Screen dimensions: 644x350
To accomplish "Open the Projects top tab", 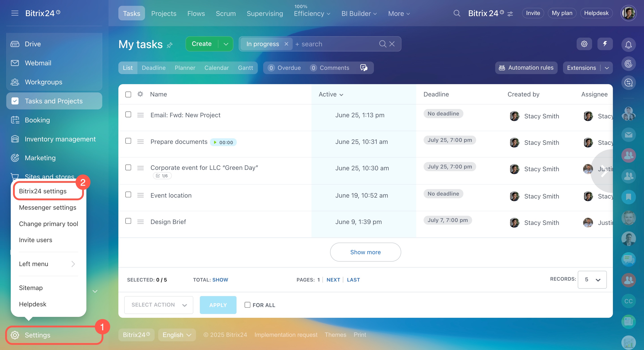I will [164, 13].
